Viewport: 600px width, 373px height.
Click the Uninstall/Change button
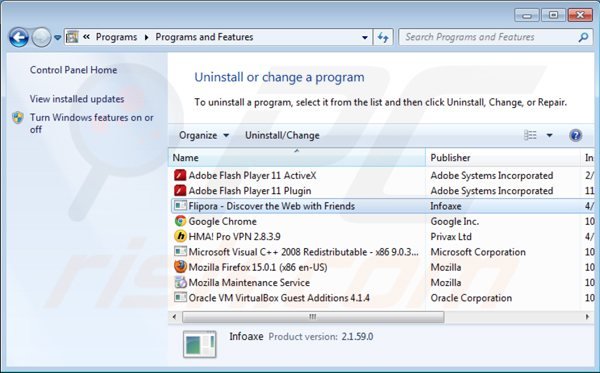point(282,135)
